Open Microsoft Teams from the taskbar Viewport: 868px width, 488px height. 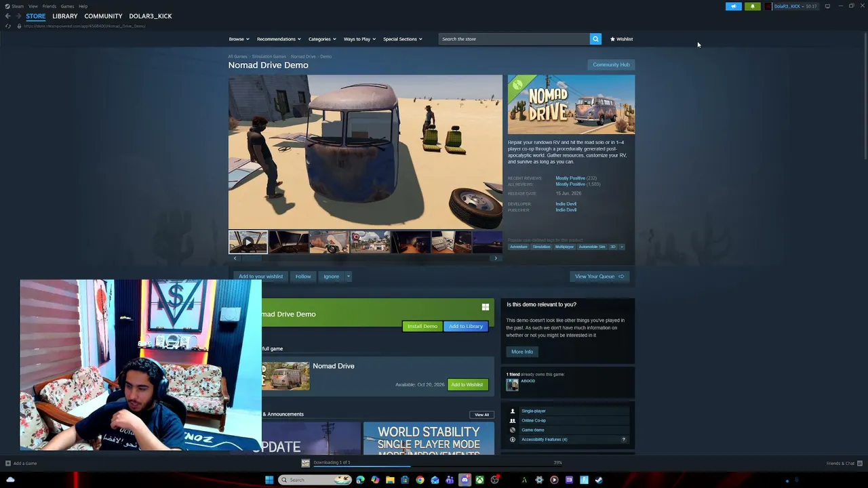pyautogui.click(x=450, y=480)
